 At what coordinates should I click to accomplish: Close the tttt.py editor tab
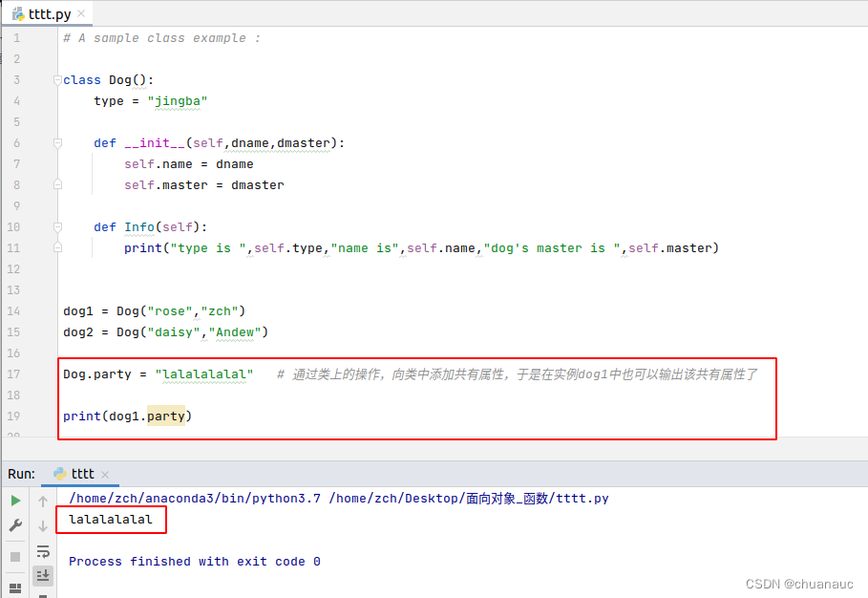coord(79,14)
